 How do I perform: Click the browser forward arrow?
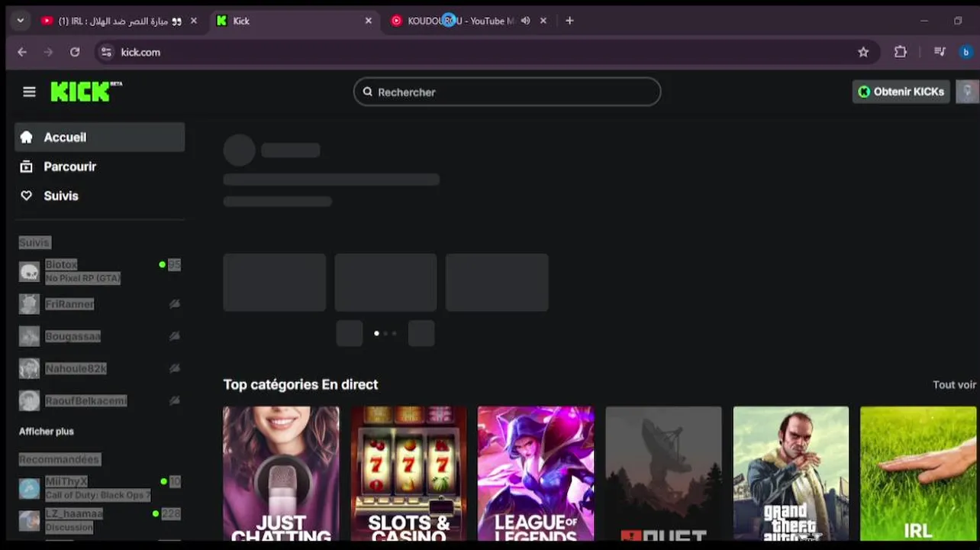tap(49, 52)
